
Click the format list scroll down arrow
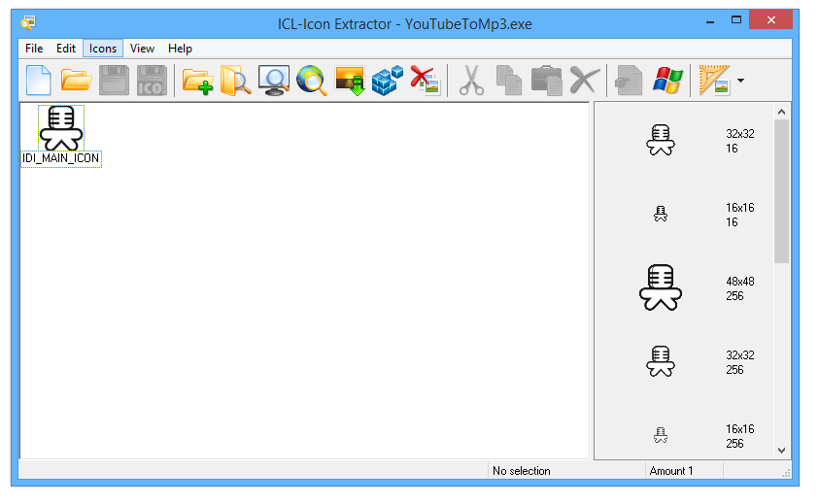click(781, 451)
